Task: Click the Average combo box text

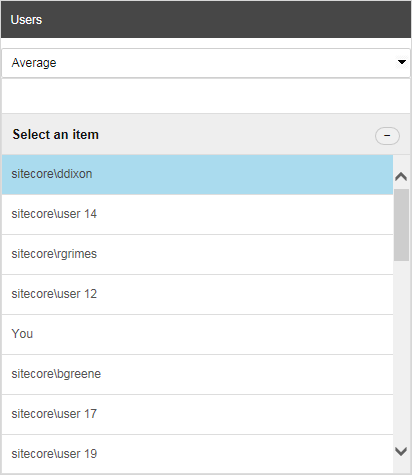Action: click(x=34, y=63)
